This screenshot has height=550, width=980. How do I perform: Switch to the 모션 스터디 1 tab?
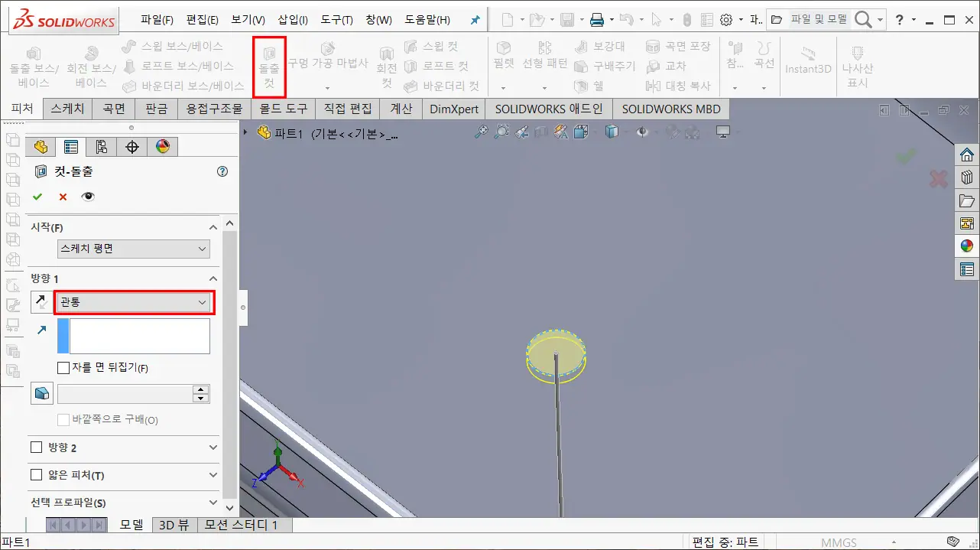click(245, 525)
